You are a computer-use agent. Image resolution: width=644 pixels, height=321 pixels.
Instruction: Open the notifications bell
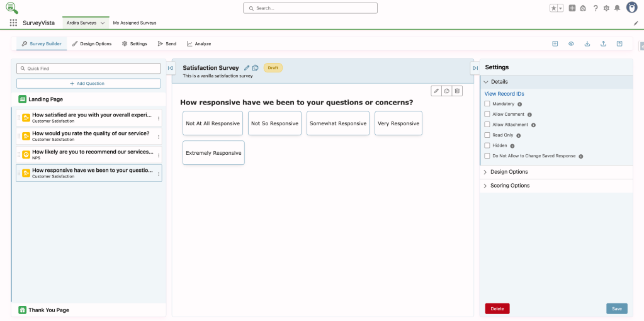(x=617, y=8)
